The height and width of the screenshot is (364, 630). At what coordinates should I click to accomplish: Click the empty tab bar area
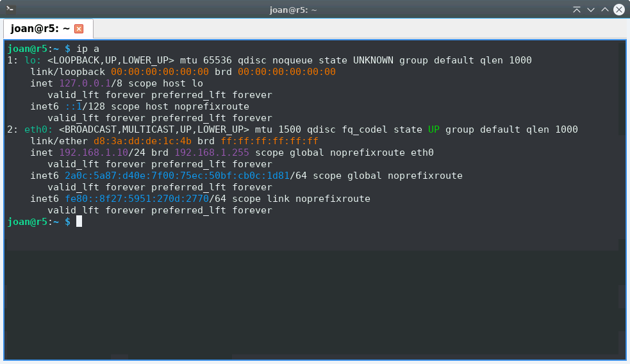pyautogui.click(x=359, y=29)
